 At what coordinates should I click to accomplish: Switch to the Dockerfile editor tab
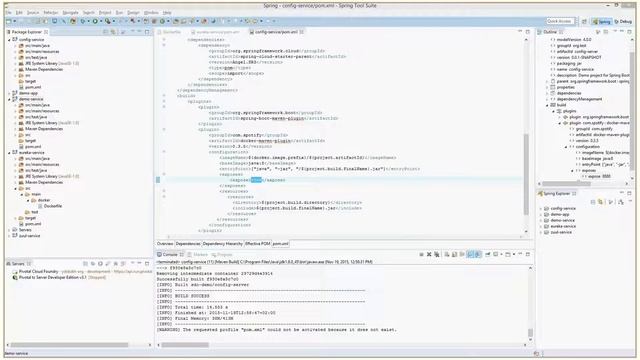tap(169, 32)
